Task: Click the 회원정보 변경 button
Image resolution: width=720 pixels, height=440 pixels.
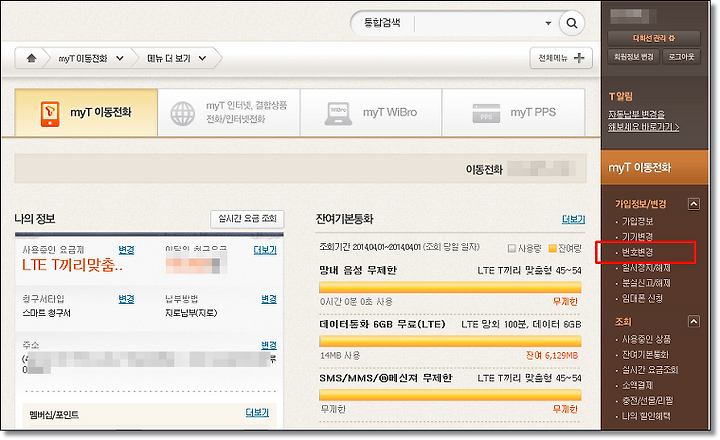Action: [634, 57]
